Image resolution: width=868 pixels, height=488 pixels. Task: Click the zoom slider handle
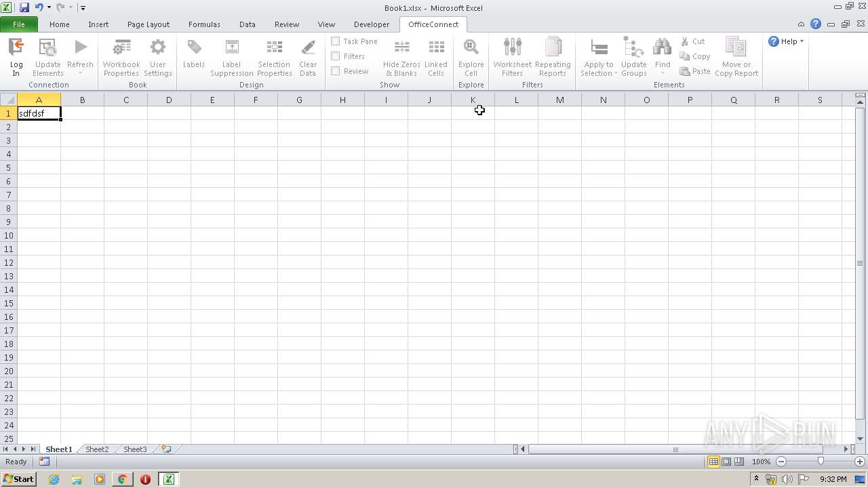tap(821, 462)
